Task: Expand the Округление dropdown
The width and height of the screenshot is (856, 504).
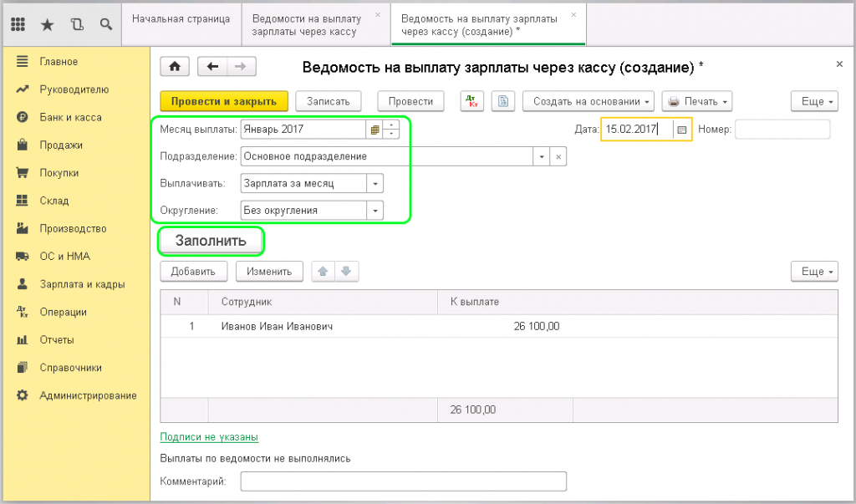Action: pyautogui.click(x=375, y=211)
